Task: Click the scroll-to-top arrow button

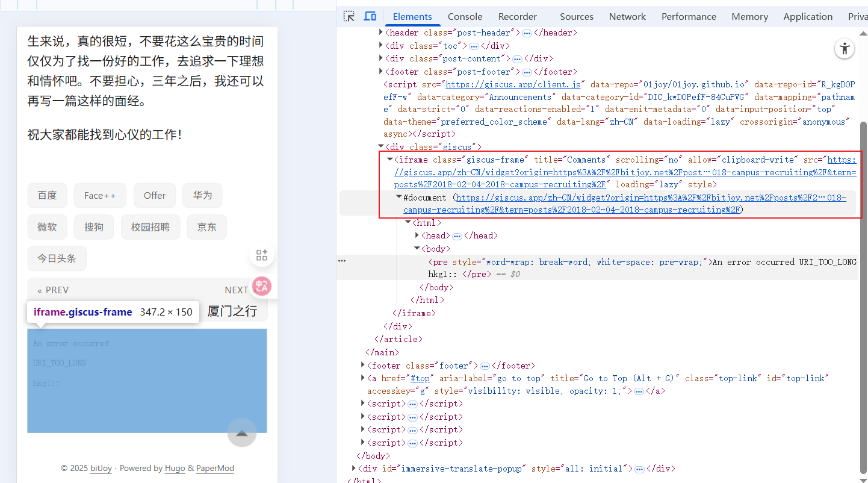Action: tap(242, 432)
